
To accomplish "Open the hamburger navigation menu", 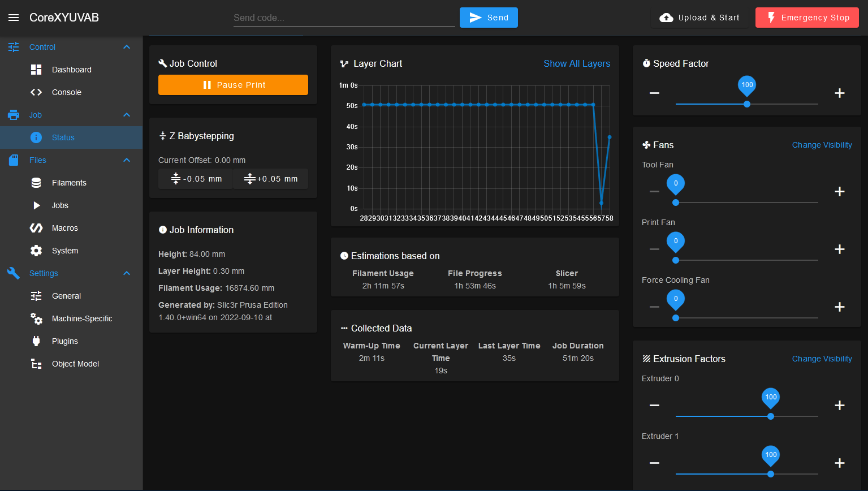I will click(14, 18).
